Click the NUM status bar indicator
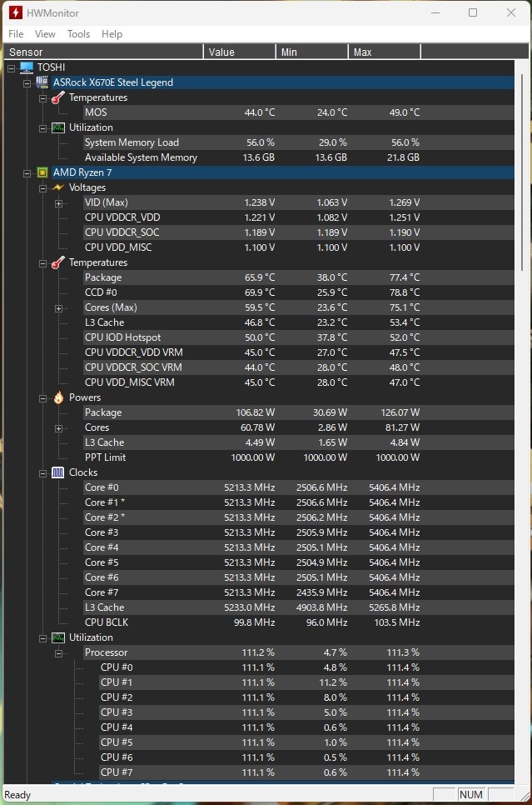This screenshot has width=532, height=805. click(x=471, y=794)
